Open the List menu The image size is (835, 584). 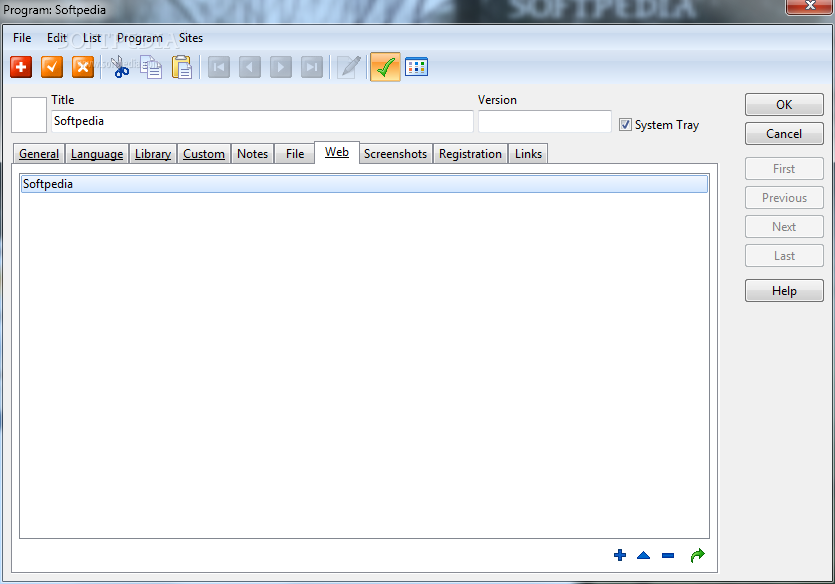(92, 38)
